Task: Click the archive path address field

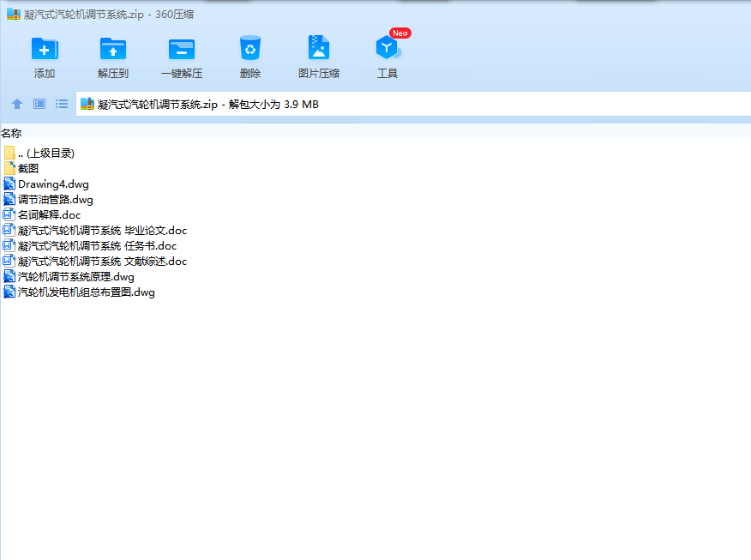Action: pos(413,104)
